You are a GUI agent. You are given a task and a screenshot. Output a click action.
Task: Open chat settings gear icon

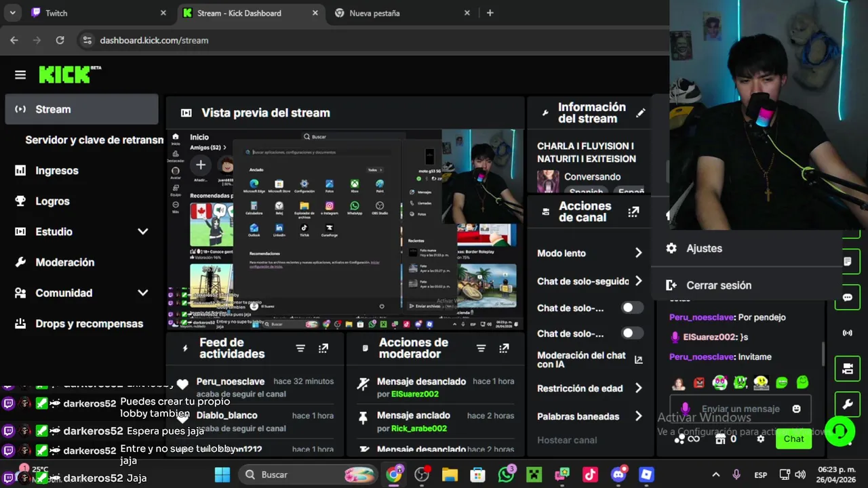(x=761, y=439)
